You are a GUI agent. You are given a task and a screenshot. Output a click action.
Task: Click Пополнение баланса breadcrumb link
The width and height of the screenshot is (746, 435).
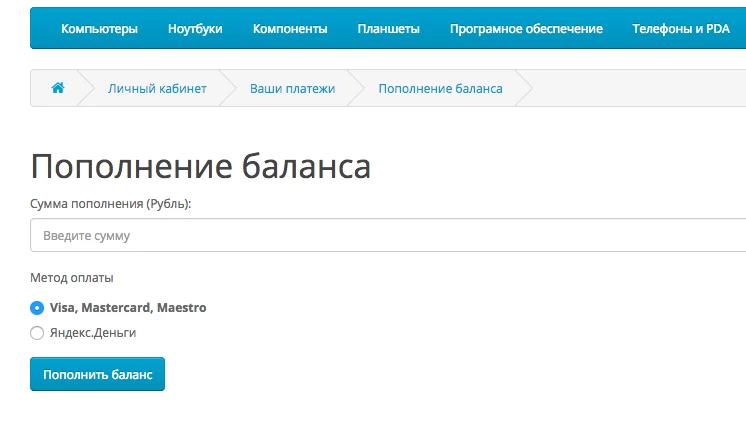(x=441, y=89)
